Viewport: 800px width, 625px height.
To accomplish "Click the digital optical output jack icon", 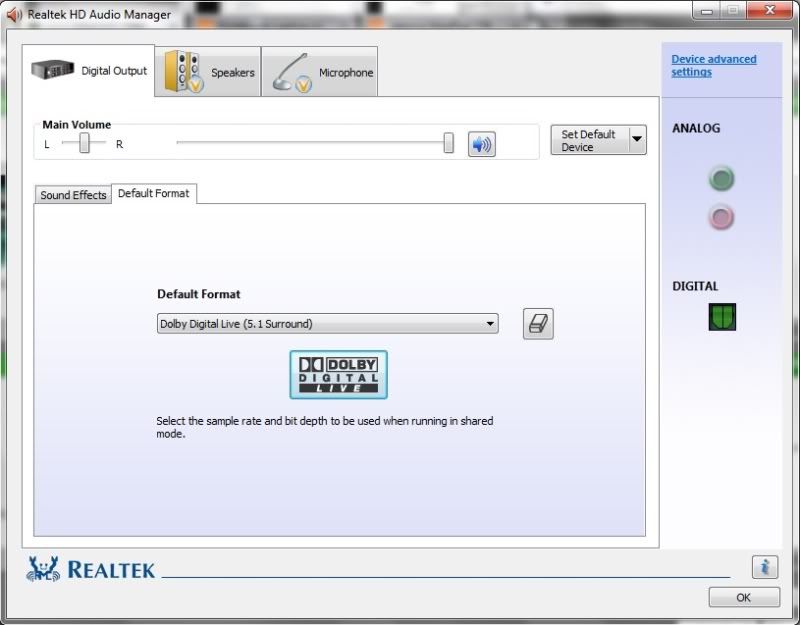I will click(x=722, y=317).
